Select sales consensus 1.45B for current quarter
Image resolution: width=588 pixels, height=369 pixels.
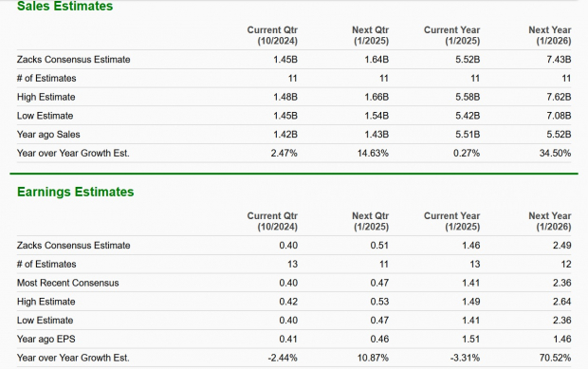(x=285, y=59)
